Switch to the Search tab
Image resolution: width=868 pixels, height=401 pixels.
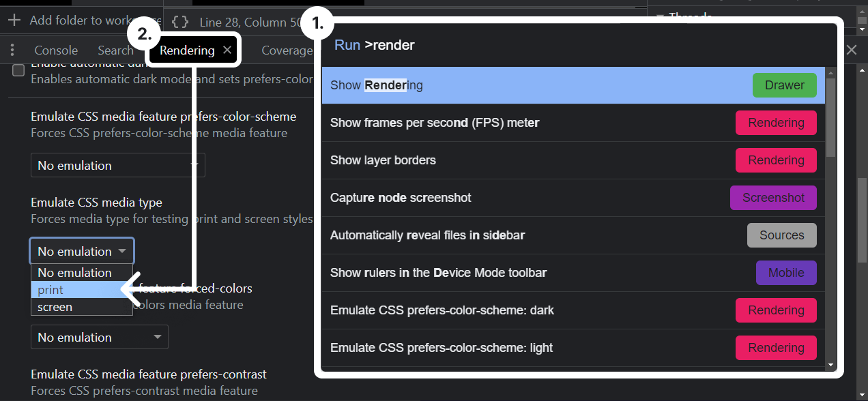pos(115,50)
